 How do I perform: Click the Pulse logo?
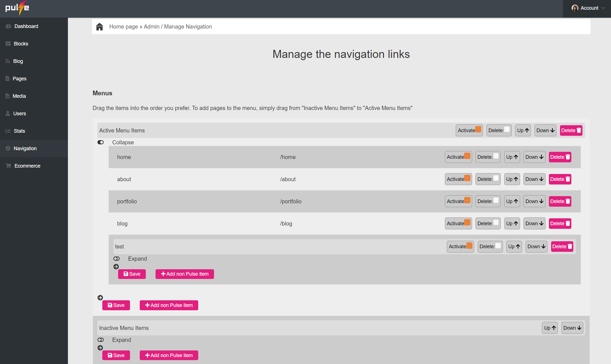[x=17, y=8]
